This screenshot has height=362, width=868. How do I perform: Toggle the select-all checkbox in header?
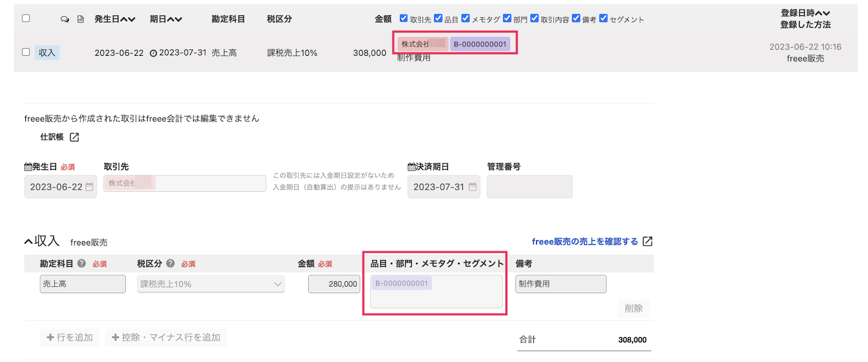pyautogui.click(x=25, y=18)
